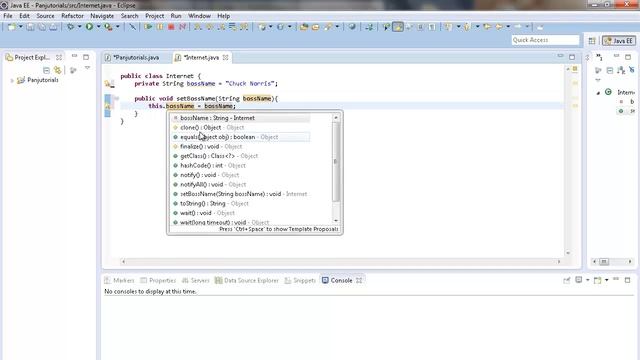The image size is (640, 360).
Task: Click the Next Annotation toolbar icon
Action: point(448,27)
